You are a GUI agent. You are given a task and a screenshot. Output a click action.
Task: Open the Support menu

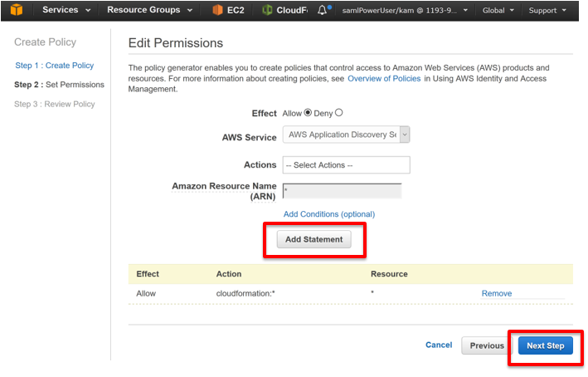coord(547,11)
